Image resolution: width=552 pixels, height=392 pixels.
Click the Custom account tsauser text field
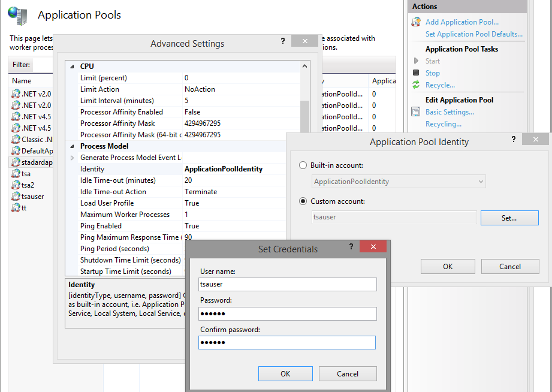[394, 217]
